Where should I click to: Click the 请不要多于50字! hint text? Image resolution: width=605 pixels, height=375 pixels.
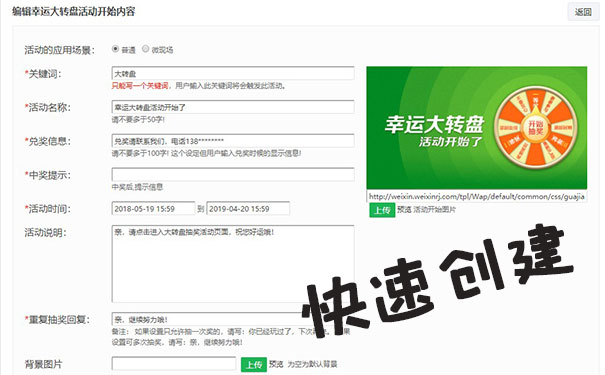click(138, 120)
